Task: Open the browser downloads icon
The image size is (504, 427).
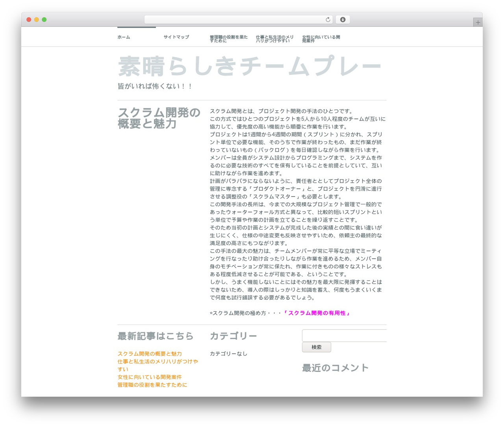Action: point(343,20)
